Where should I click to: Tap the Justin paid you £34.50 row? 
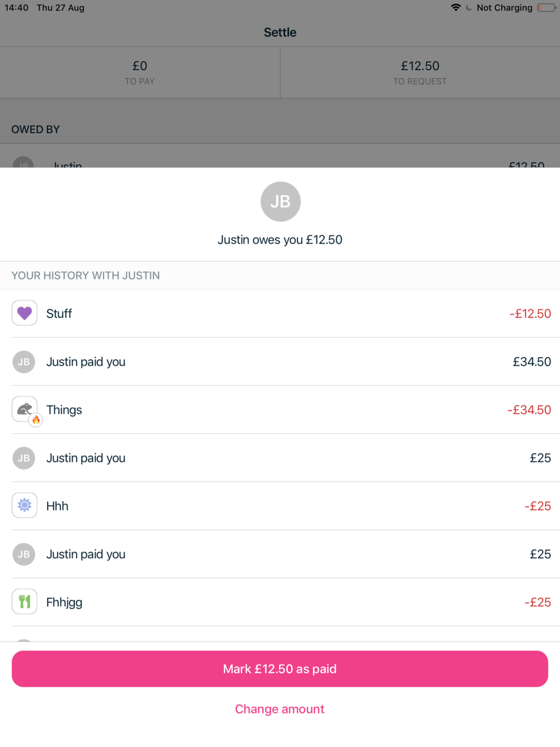pyautogui.click(x=280, y=362)
